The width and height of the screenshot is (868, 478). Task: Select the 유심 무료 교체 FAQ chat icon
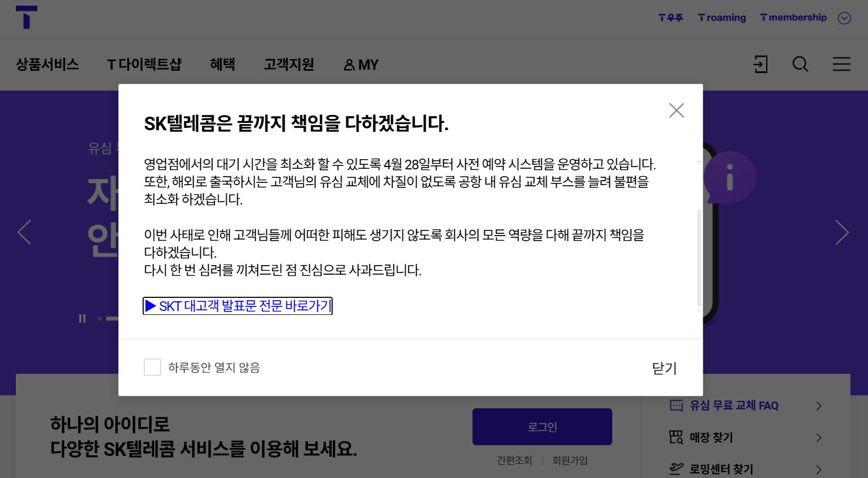click(x=676, y=405)
